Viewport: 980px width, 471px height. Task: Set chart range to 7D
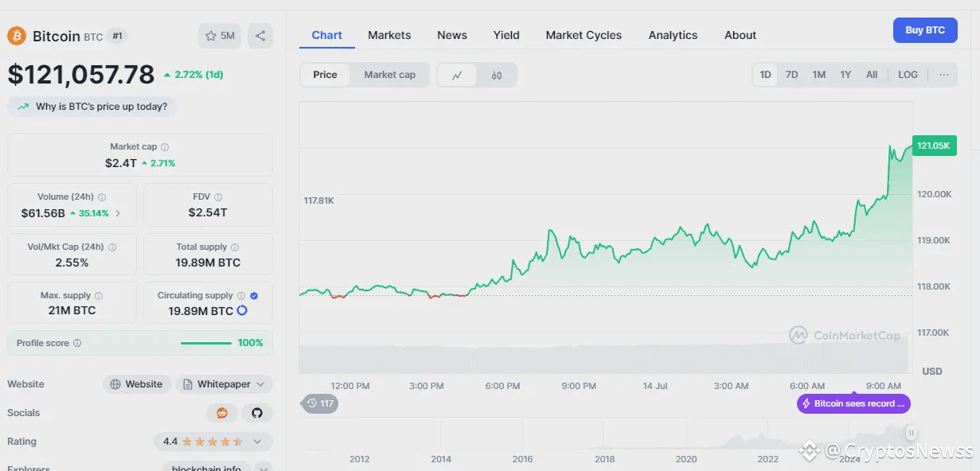click(791, 75)
